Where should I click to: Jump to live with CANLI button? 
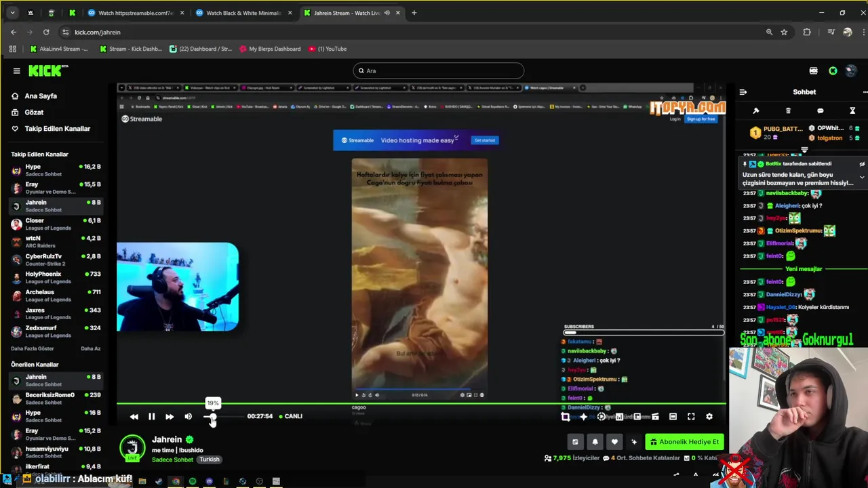pos(291,416)
